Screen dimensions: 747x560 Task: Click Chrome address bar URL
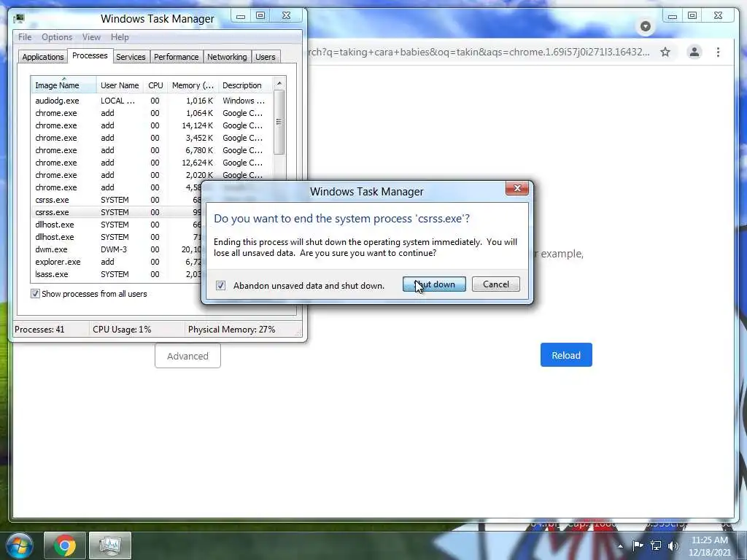tap(478, 52)
